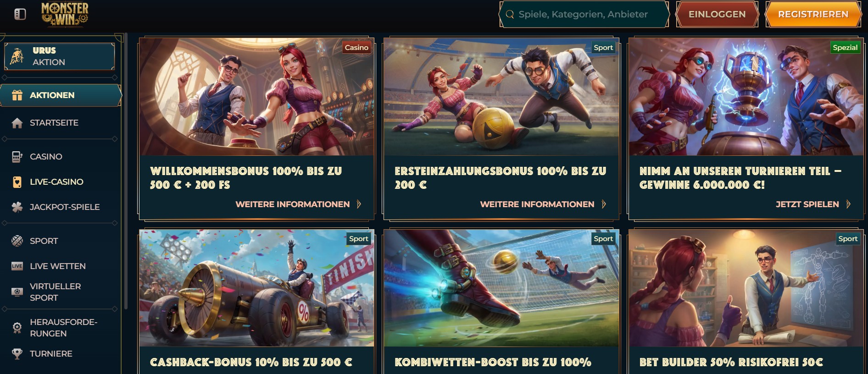Select Jackpot-Spiele clover icon

pos(17,207)
